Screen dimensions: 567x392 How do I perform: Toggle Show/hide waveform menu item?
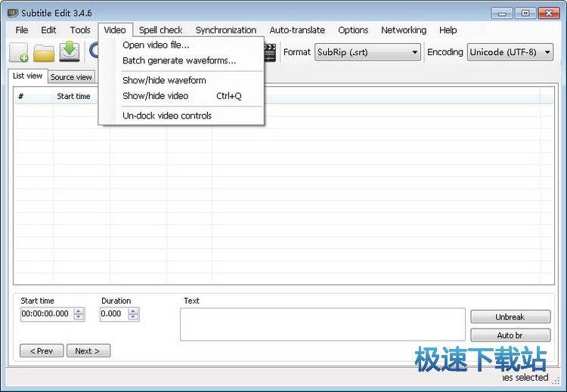click(x=164, y=80)
